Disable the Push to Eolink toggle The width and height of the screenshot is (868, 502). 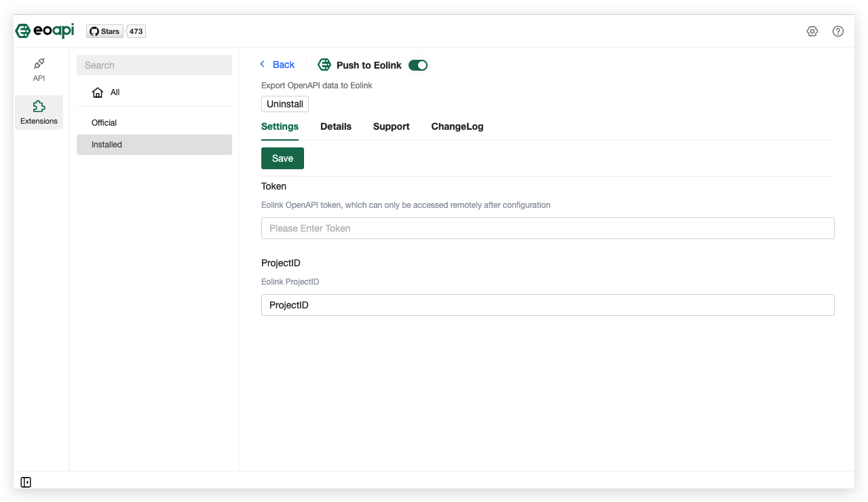(418, 65)
